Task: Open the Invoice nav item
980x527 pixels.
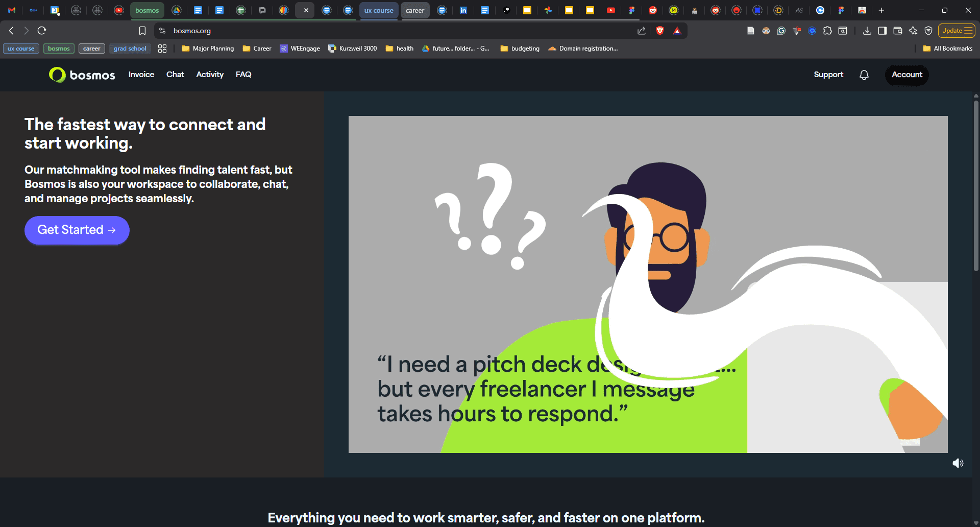Action: 141,75
